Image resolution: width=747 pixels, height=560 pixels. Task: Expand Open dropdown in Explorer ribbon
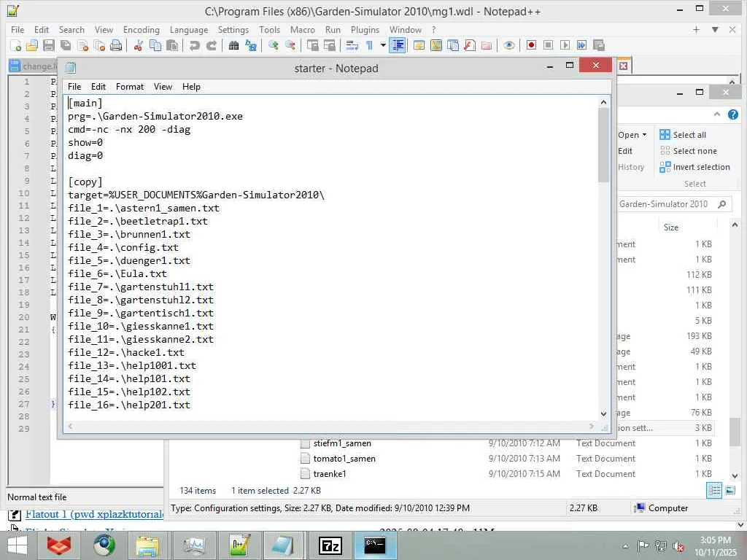(632, 135)
